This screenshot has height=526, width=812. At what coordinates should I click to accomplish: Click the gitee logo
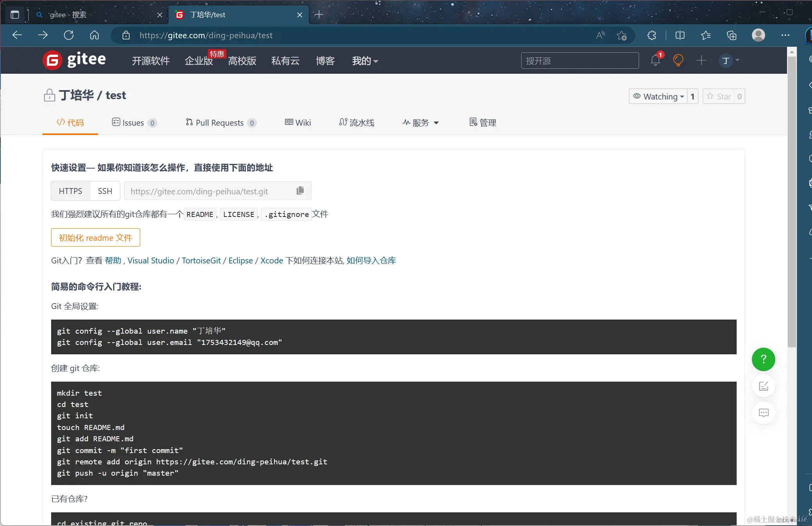pos(74,60)
